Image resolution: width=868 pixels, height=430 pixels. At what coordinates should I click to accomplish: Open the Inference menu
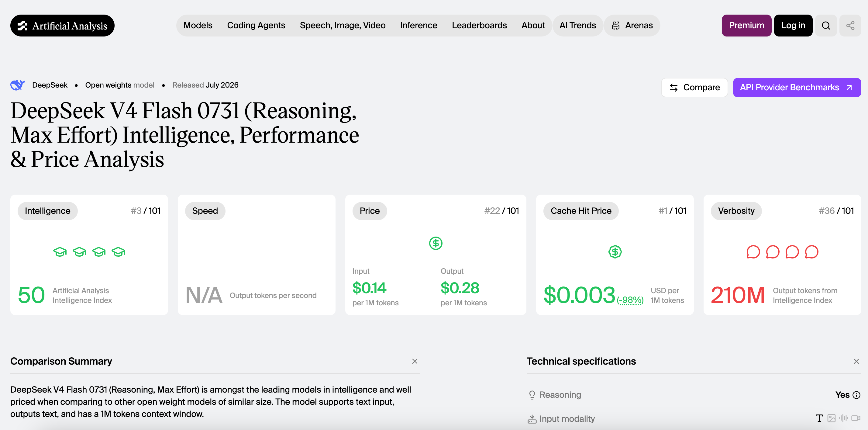(x=418, y=26)
